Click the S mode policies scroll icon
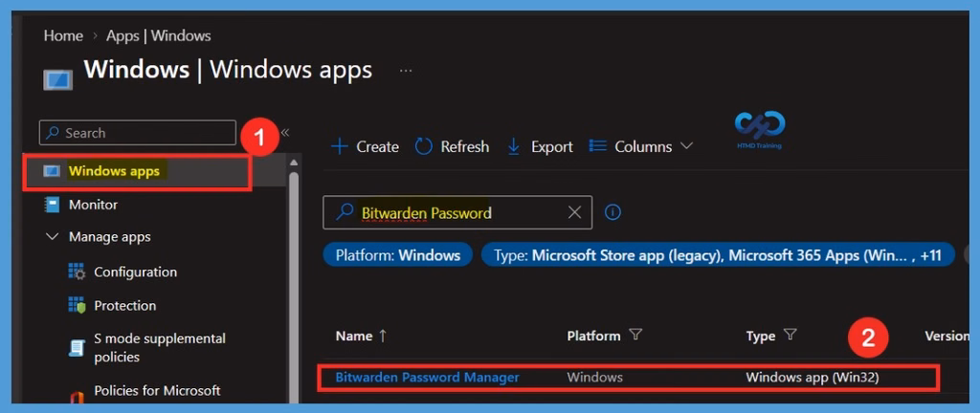 [77, 348]
